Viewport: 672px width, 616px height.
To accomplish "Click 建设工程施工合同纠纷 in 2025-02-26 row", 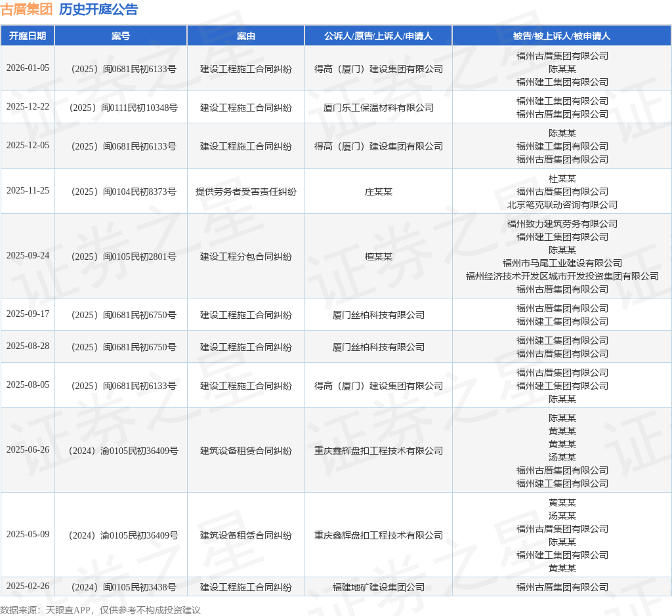I will pos(245,587).
